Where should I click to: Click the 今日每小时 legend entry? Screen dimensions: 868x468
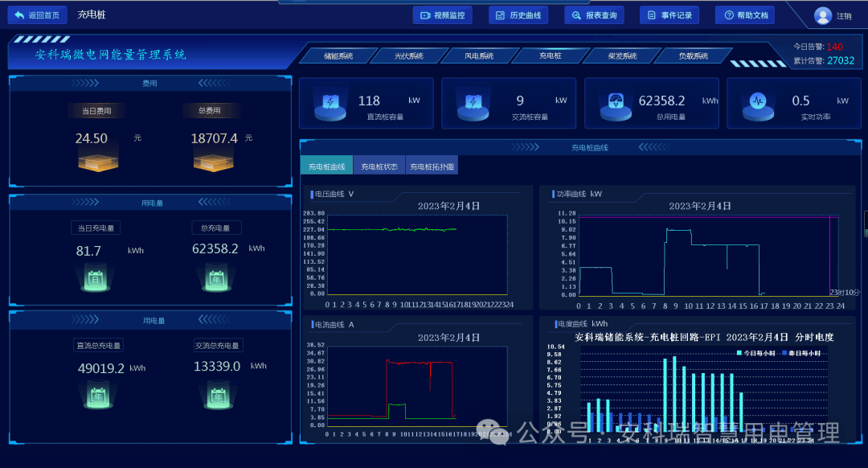[757, 353]
